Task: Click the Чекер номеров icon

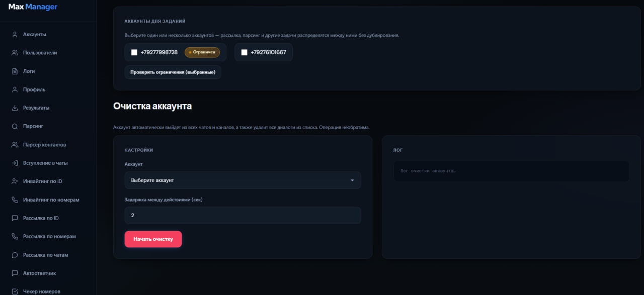Action: click(15, 291)
